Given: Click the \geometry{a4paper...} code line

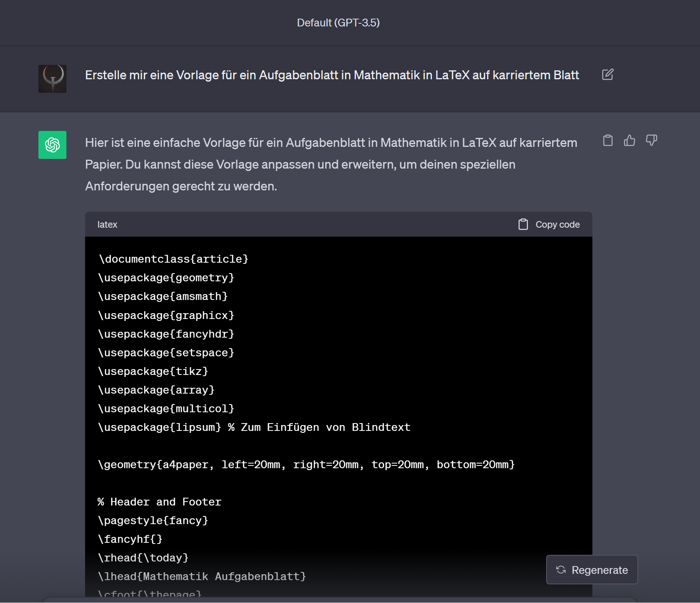Looking at the screenshot, I should tap(306, 465).
